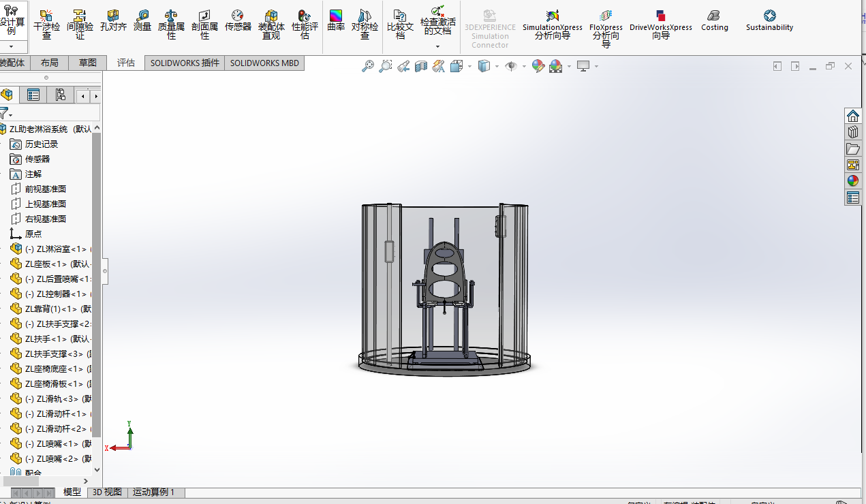Run Symmetry Check (对称检查)

tap(365, 25)
